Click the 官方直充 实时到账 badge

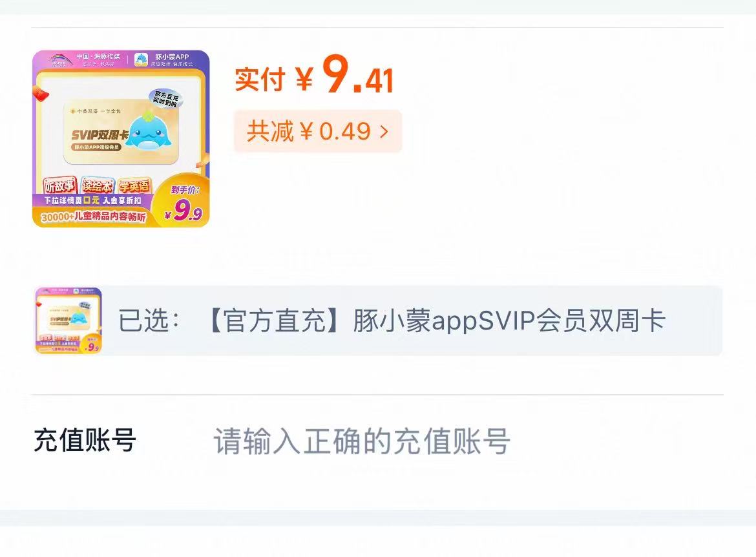tap(165, 98)
